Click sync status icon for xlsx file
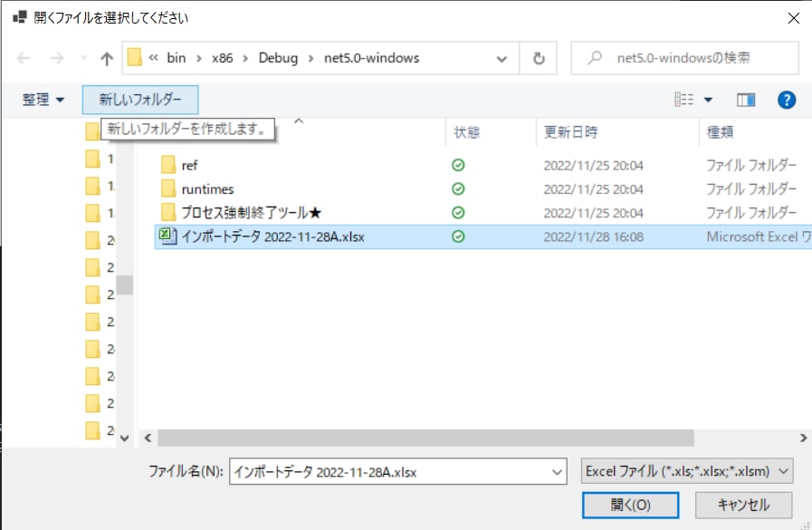Screen dimensions: 812x530 458,236
